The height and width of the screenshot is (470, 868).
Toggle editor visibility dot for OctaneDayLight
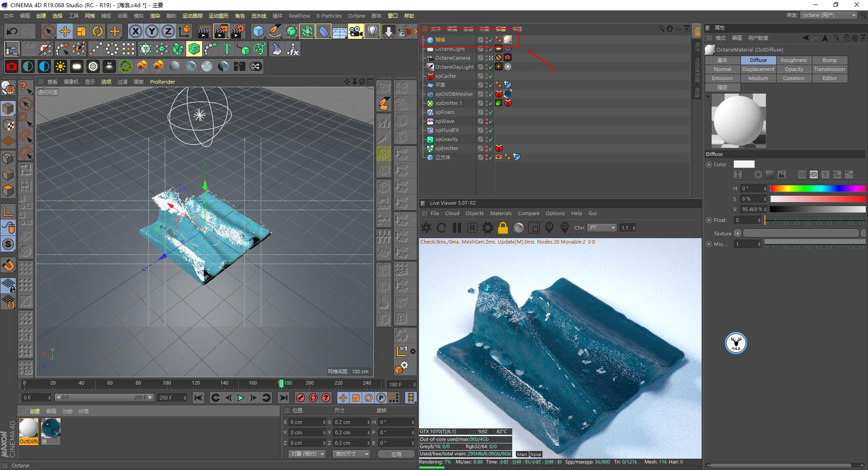point(486,65)
